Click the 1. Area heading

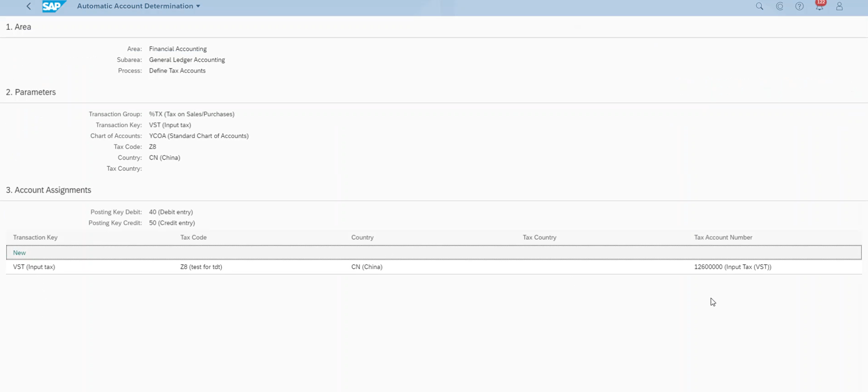coord(19,27)
